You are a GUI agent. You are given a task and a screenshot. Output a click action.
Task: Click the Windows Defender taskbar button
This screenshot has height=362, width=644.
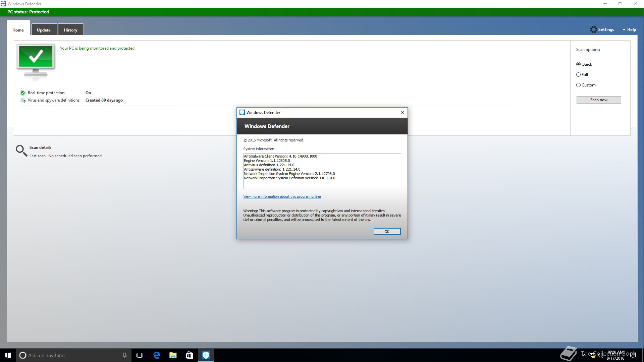206,355
